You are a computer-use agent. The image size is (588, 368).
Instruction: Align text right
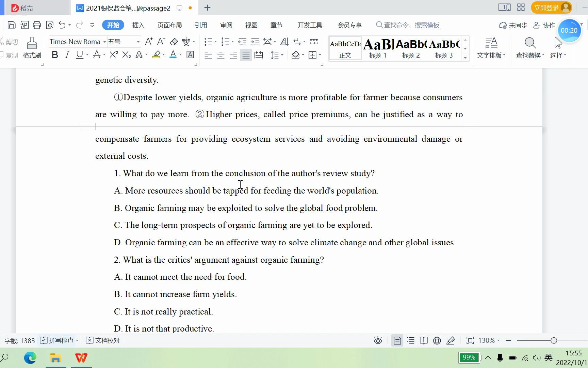(x=233, y=55)
